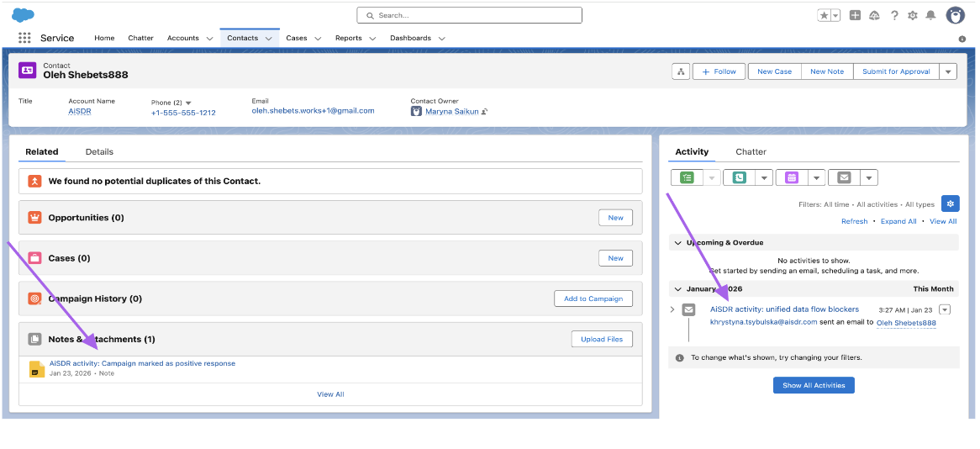Viewport: 980px width, 449px height.
Task: Click the Salesforce cloud logo
Action: click(x=23, y=15)
